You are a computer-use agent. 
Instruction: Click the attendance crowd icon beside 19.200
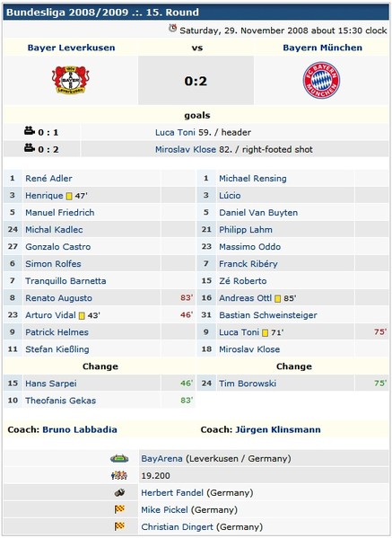(x=119, y=475)
